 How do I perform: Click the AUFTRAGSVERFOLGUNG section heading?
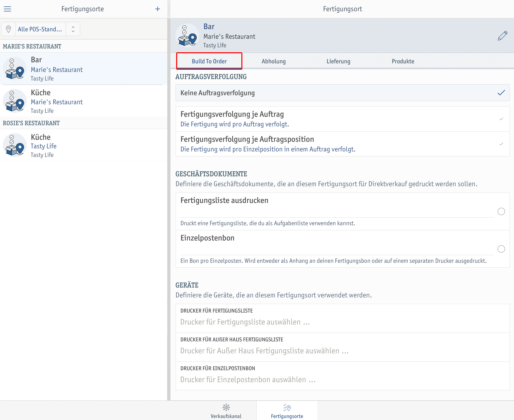click(x=211, y=77)
